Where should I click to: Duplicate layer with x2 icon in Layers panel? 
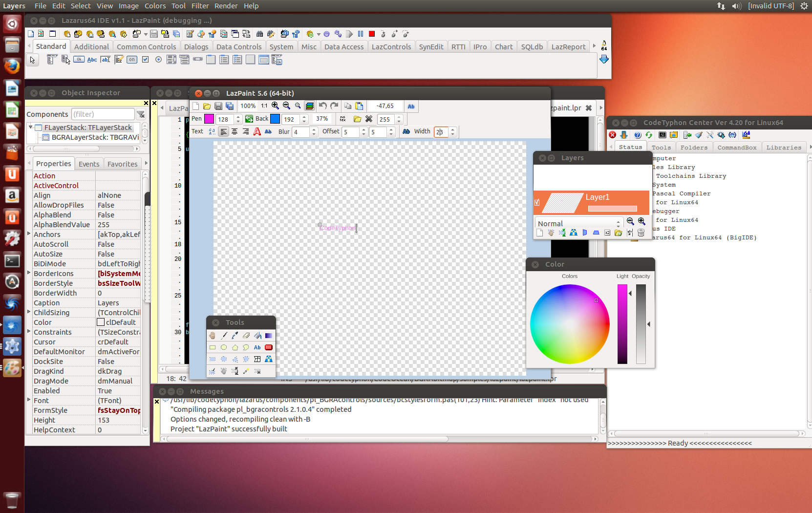pyautogui.click(x=607, y=233)
